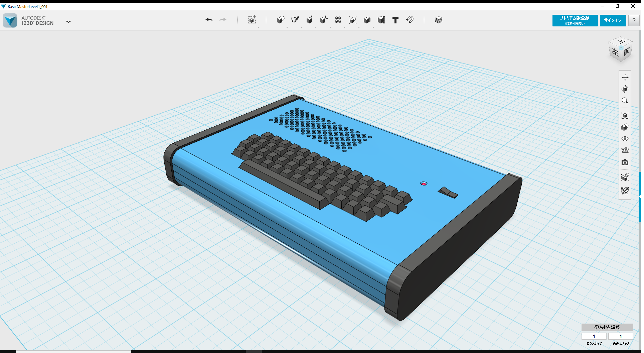The width and height of the screenshot is (644, 353).
Task: Select the Pan tool in the navigation bar
Action: pos(625,78)
